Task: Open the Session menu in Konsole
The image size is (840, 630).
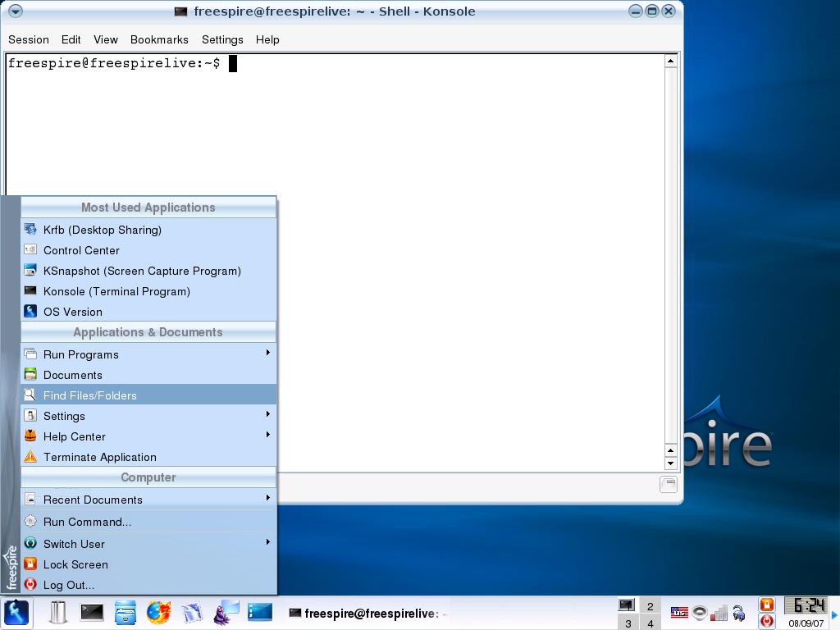Action: tap(29, 39)
